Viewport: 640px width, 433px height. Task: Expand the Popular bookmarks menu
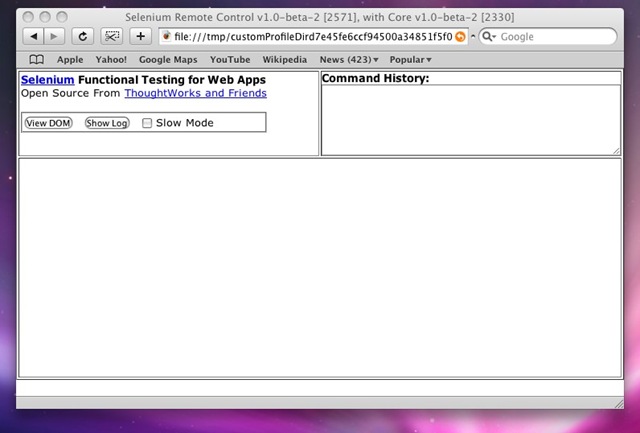(410, 60)
